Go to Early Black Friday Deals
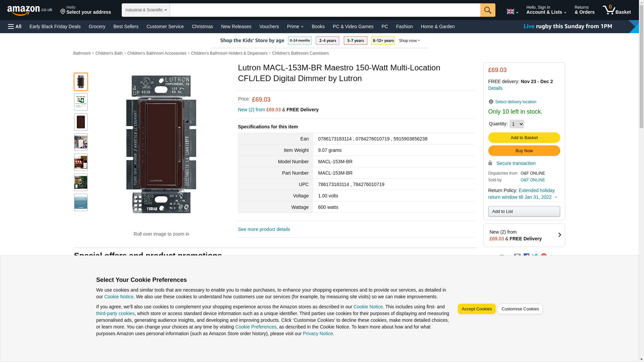The image size is (644, 362). click(x=55, y=26)
